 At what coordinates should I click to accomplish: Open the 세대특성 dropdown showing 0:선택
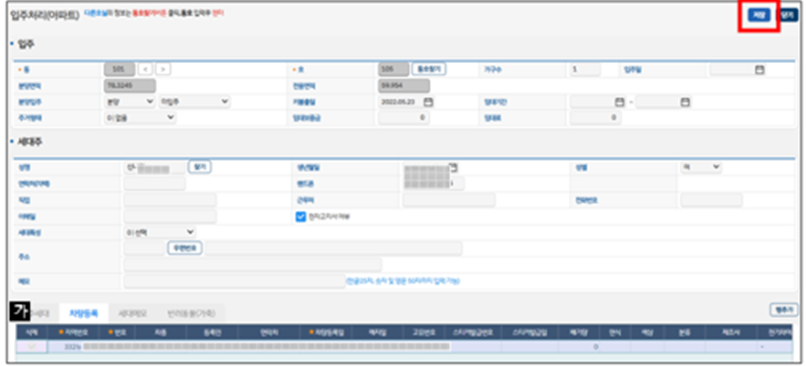click(x=160, y=232)
